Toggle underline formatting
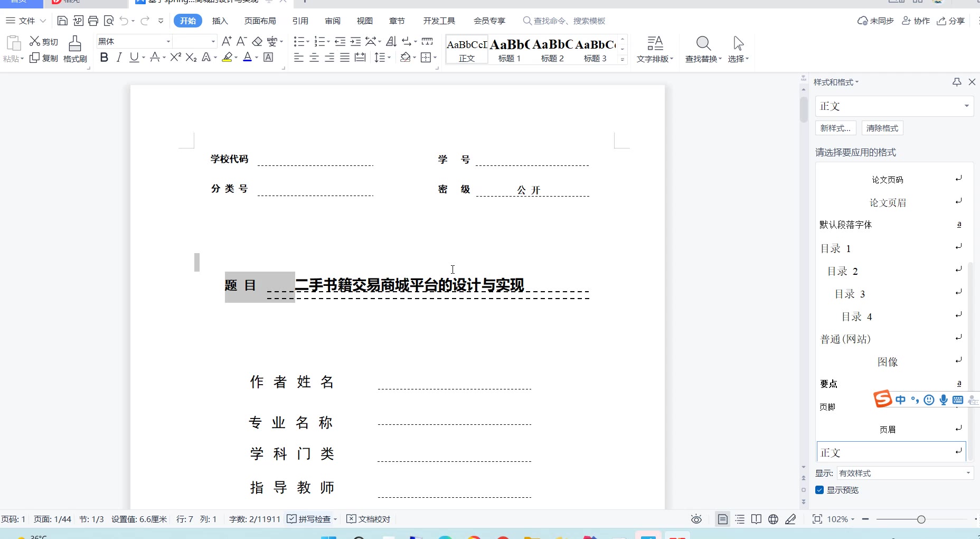The image size is (980, 539). [134, 58]
